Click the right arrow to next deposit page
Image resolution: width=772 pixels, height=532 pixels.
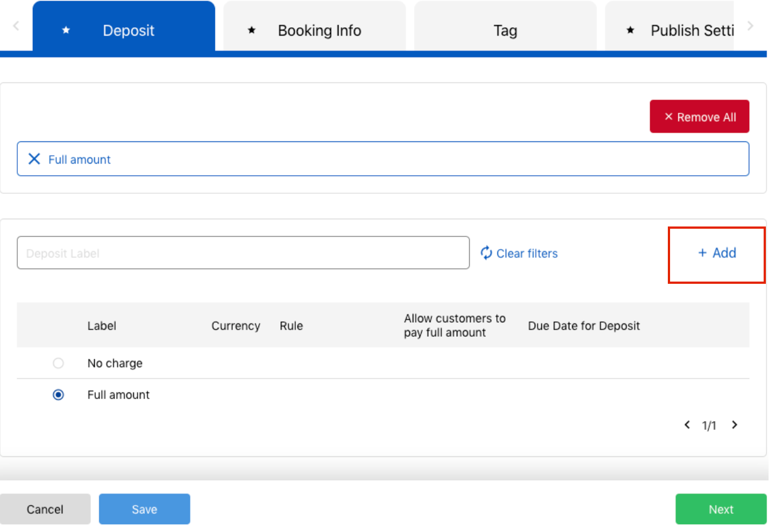pyautogui.click(x=734, y=425)
